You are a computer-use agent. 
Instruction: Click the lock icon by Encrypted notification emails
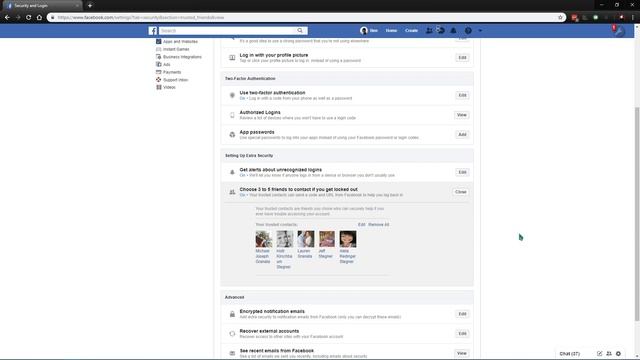click(232, 314)
